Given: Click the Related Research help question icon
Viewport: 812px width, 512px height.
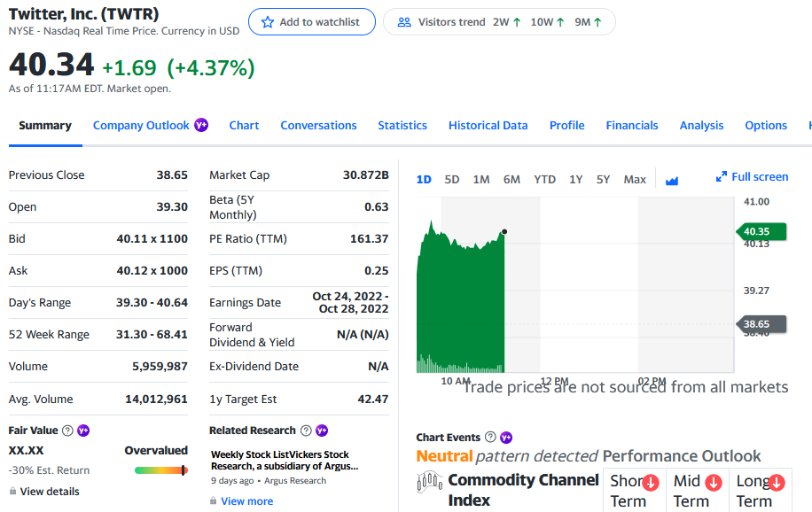Looking at the screenshot, I should [306, 431].
